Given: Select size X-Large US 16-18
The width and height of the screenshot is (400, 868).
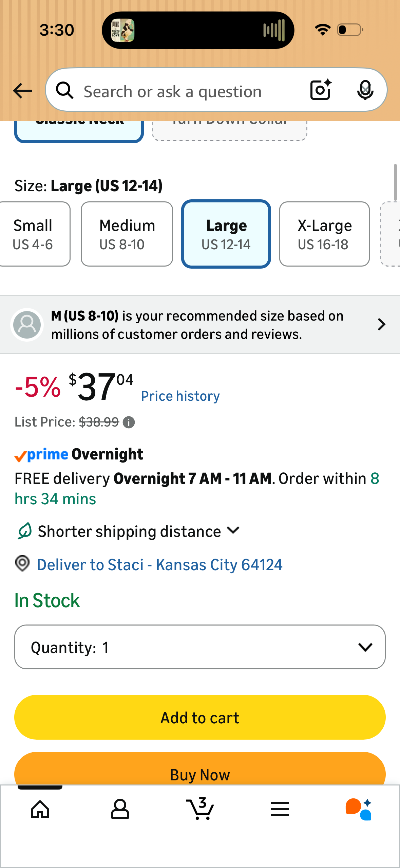Looking at the screenshot, I should pos(324,234).
